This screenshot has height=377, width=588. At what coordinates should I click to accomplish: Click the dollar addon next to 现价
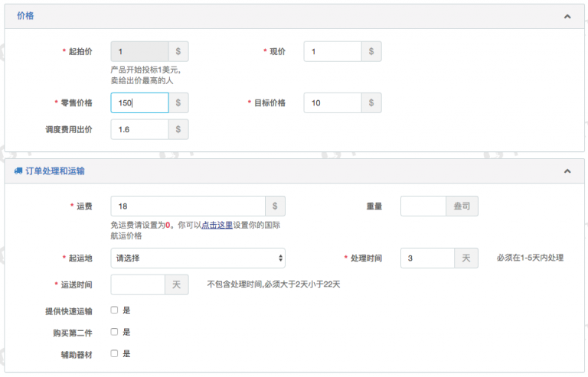coord(371,51)
